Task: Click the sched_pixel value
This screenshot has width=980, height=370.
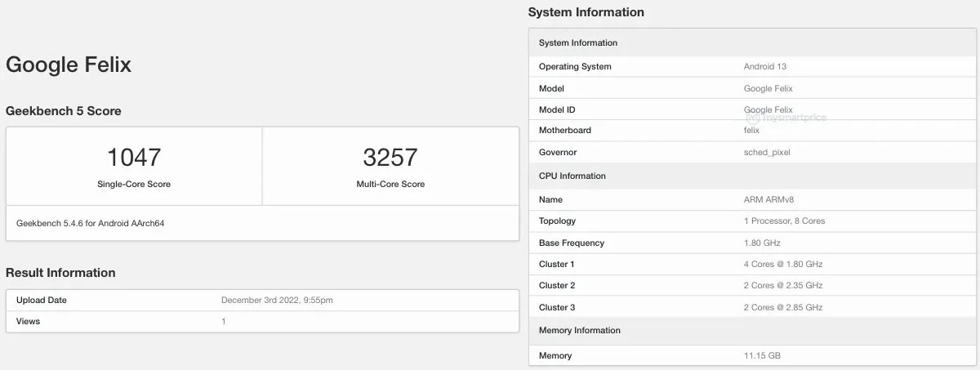Action: 767,153
